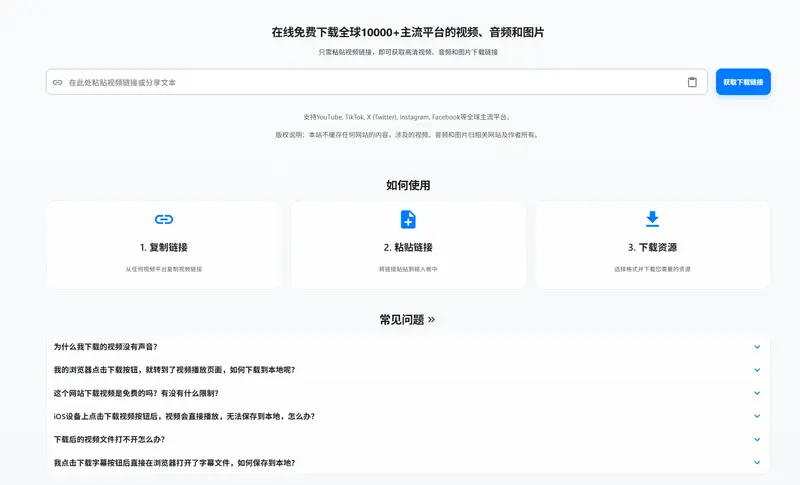The height and width of the screenshot is (485, 800).
Task: Select question iOS设备上点击下载视频按钮后 text
Action: click(x=184, y=416)
